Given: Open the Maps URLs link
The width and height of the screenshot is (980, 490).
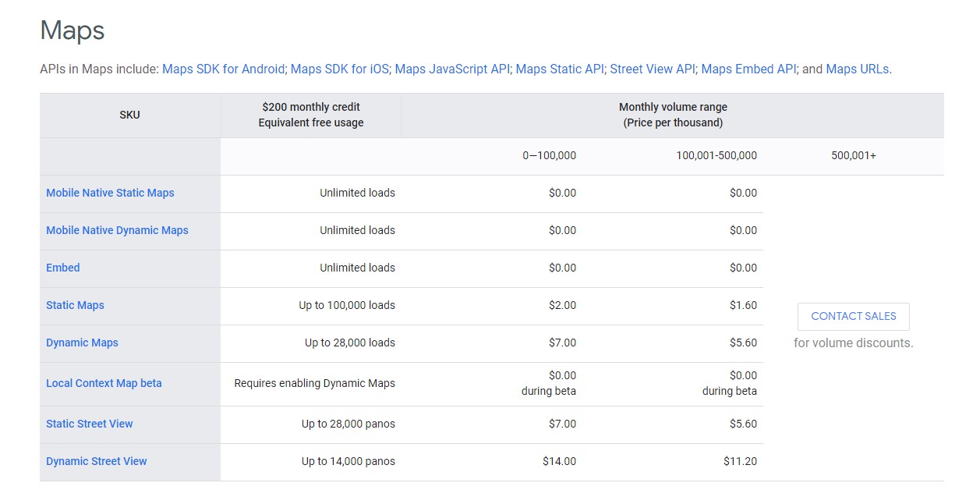Looking at the screenshot, I should coord(857,69).
